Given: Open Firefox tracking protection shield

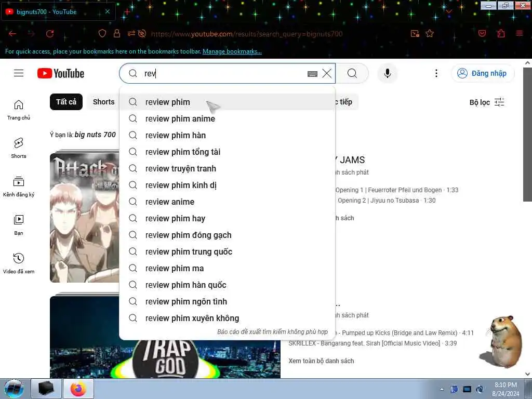Looking at the screenshot, I should pyautogui.click(x=102, y=34).
